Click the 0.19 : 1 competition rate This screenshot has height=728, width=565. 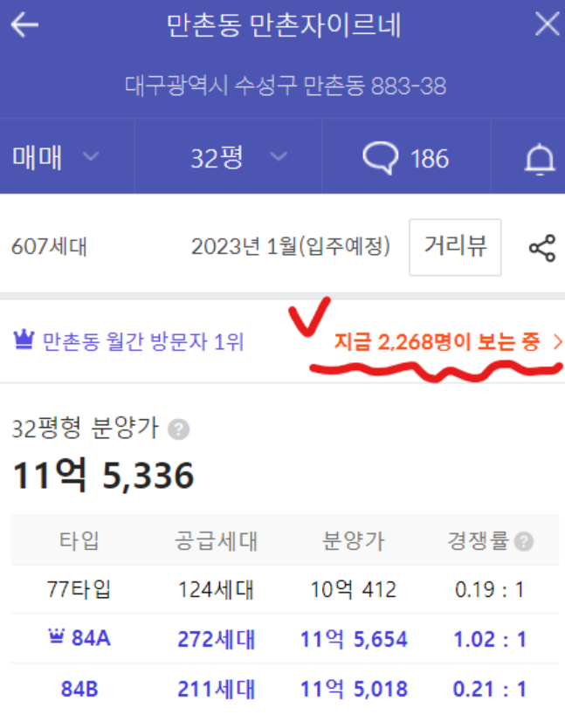[490, 589]
